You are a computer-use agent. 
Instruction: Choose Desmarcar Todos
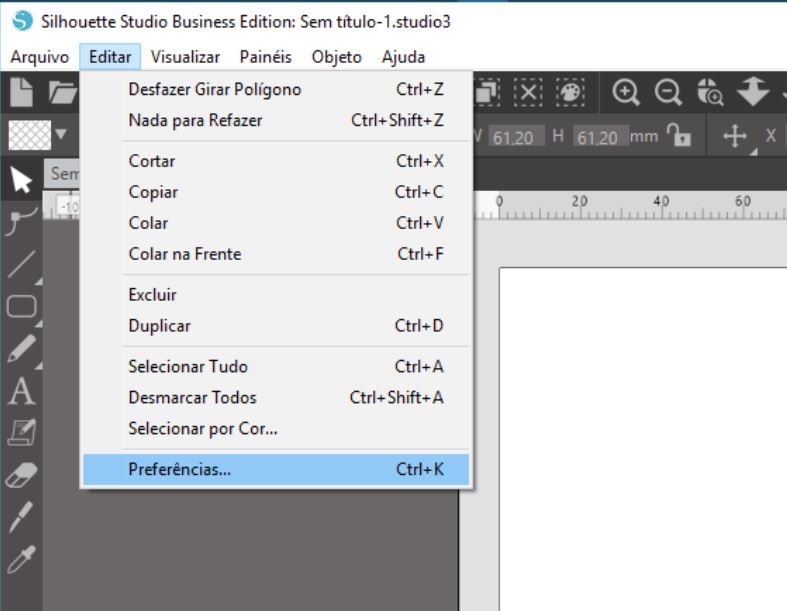[x=276, y=398]
